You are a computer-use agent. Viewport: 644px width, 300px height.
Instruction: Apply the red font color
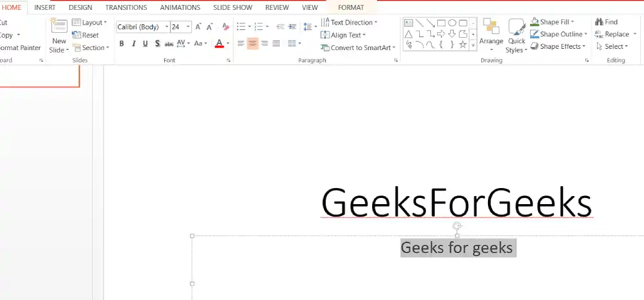pos(219,43)
